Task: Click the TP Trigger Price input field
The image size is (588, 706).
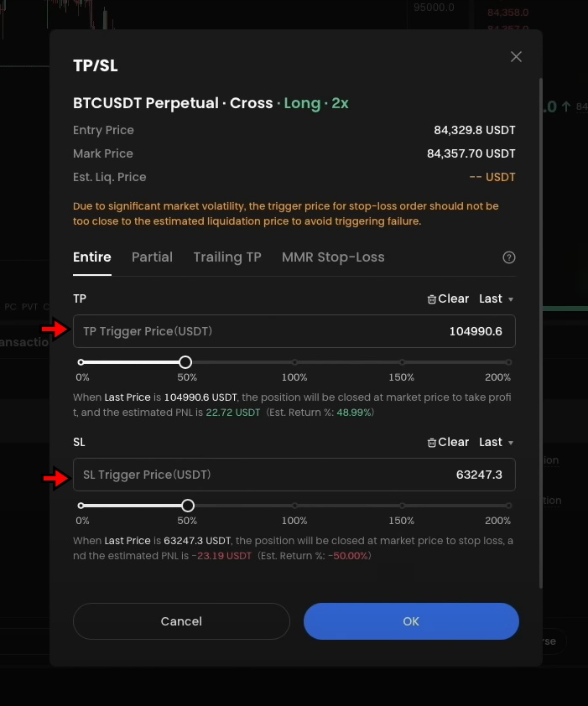Action: (x=294, y=331)
